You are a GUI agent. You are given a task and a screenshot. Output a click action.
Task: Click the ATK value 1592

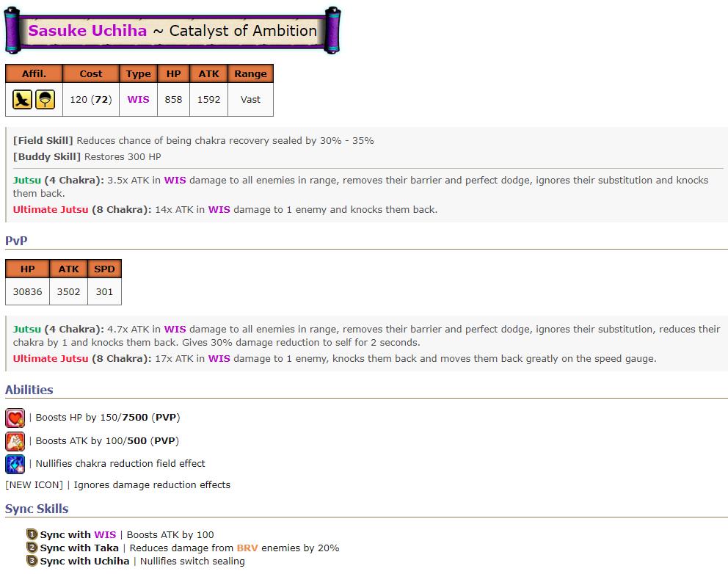[x=209, y=99]
